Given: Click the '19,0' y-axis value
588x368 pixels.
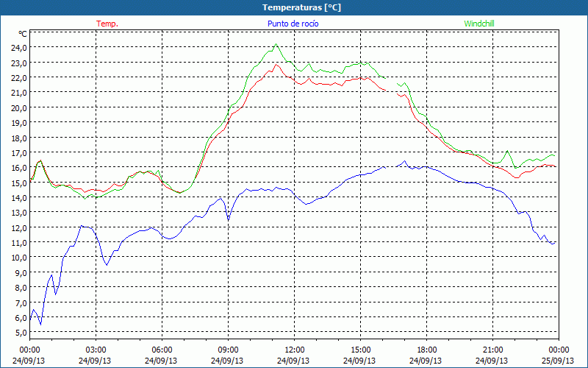Looking at the screenshot, I should point(20,123).
